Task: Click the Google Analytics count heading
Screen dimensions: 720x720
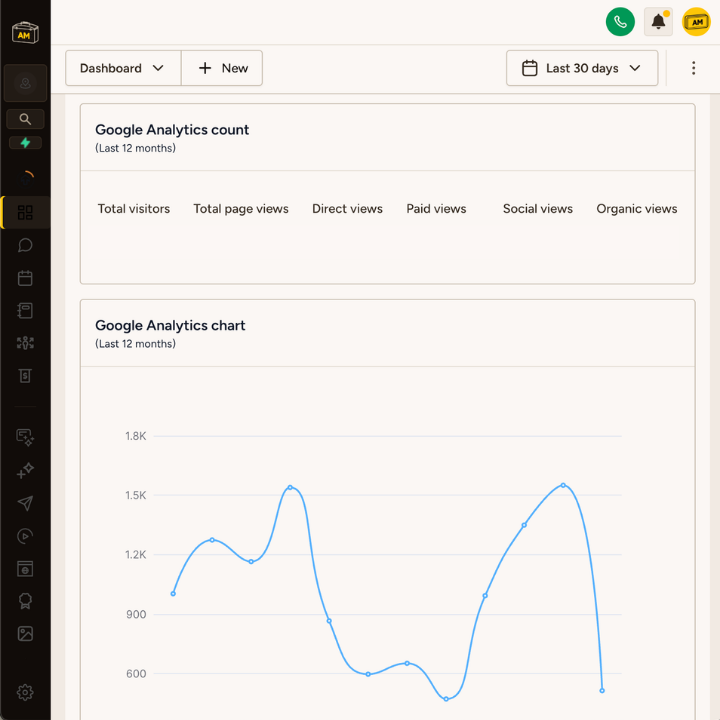Action: click(x=172, y=129)
